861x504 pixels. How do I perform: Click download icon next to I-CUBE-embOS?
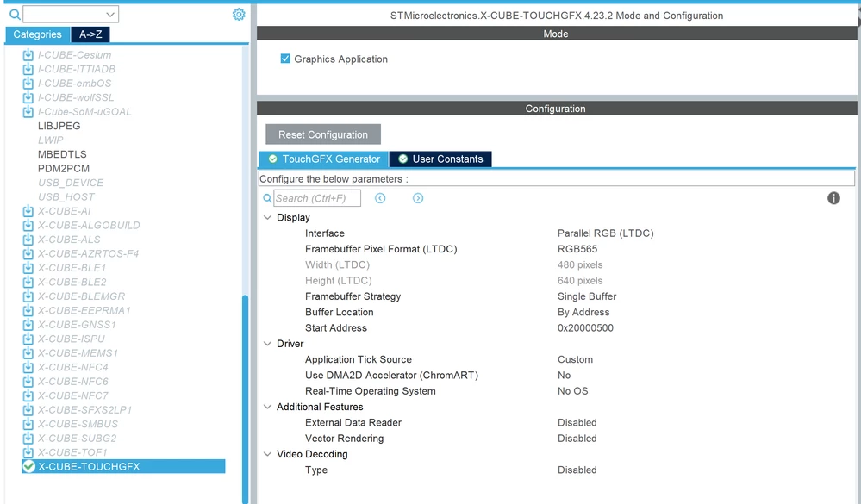tap(28, 84)
